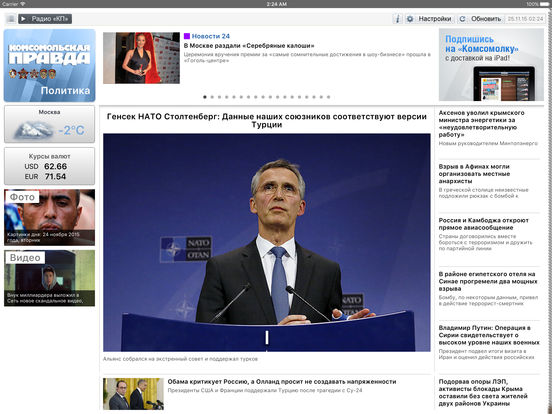The image size is (552, 414).
Task: Open the Курсы валют currency widget
Action: point(50,166)
